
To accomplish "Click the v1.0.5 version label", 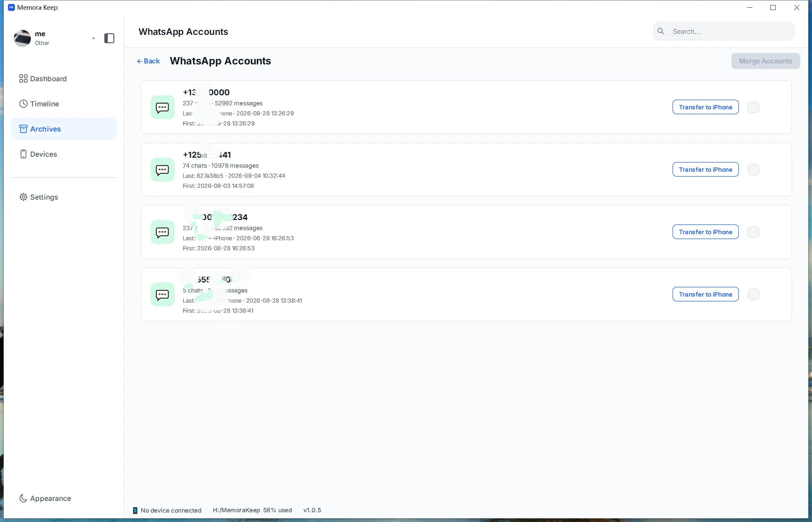I will (312, 510).
